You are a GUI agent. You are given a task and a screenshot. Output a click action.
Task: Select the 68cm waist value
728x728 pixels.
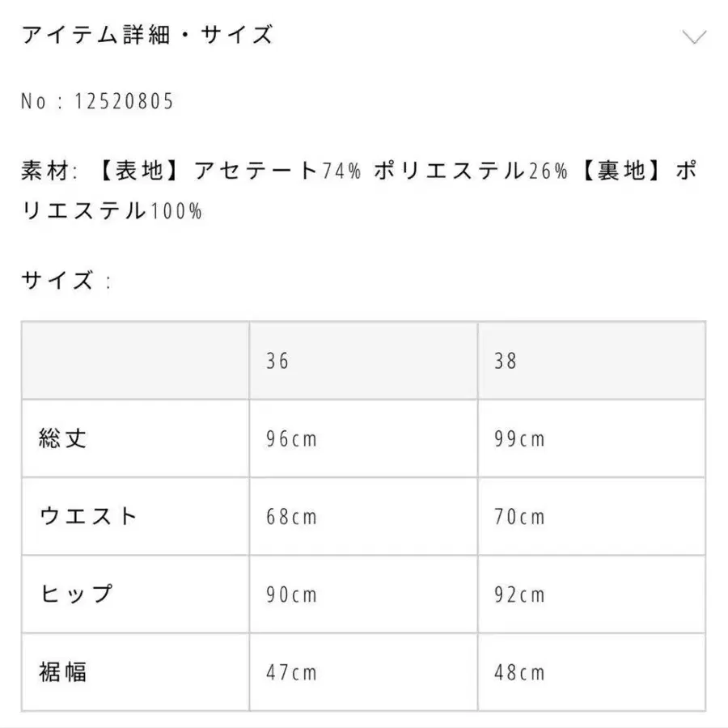pyautogui.click(x=292, y=516)
